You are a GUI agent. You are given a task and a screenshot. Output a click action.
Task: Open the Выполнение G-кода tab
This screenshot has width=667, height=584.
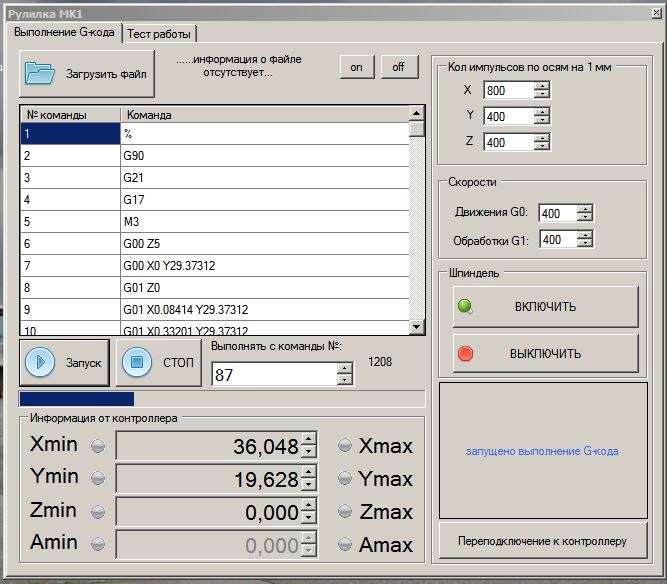point(64,32)
